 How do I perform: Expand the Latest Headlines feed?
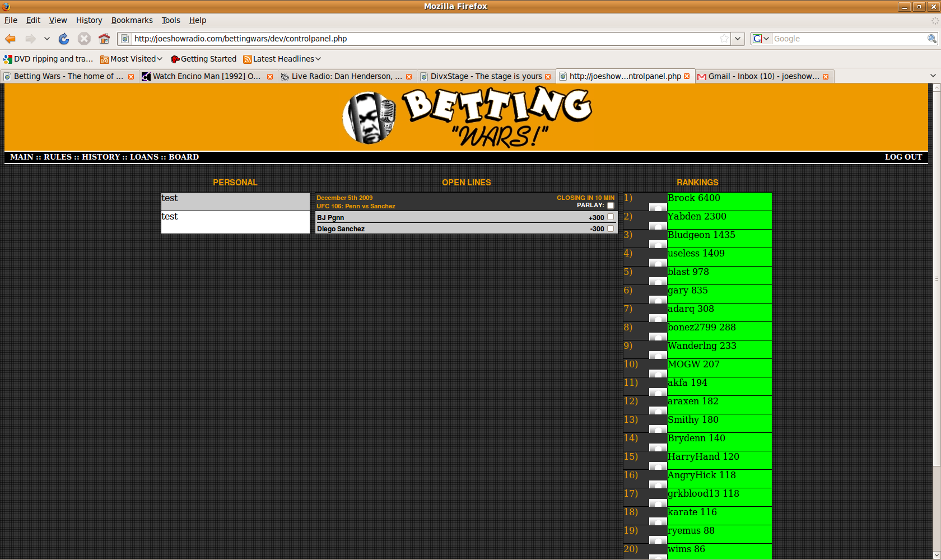pos(282,59)
